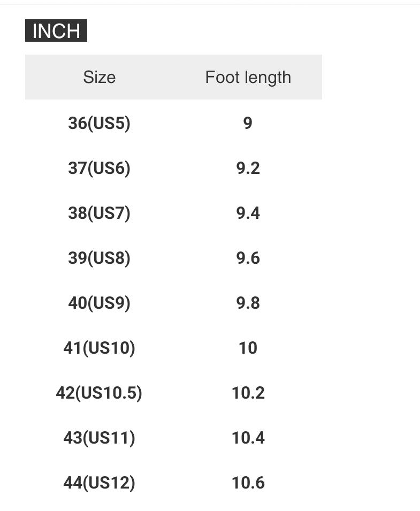
Task: Select the 39(US8) size cell
Action: [99, 258]
